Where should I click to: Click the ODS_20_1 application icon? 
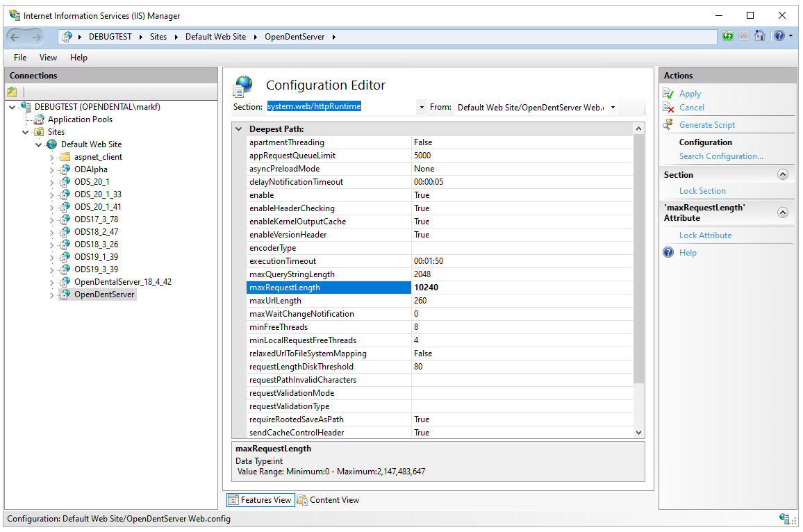pos(65,182)
